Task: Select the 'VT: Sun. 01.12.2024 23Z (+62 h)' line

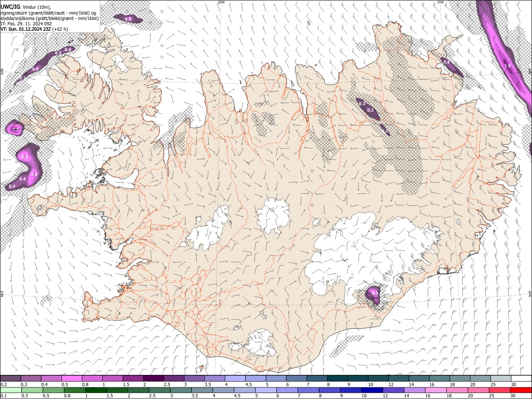Action: click(34, 29)
